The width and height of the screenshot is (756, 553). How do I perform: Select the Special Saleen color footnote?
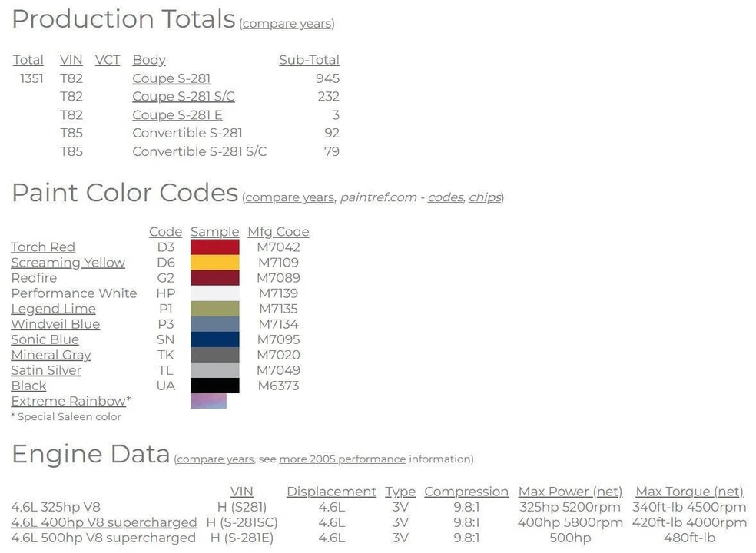tap(66, 416)
